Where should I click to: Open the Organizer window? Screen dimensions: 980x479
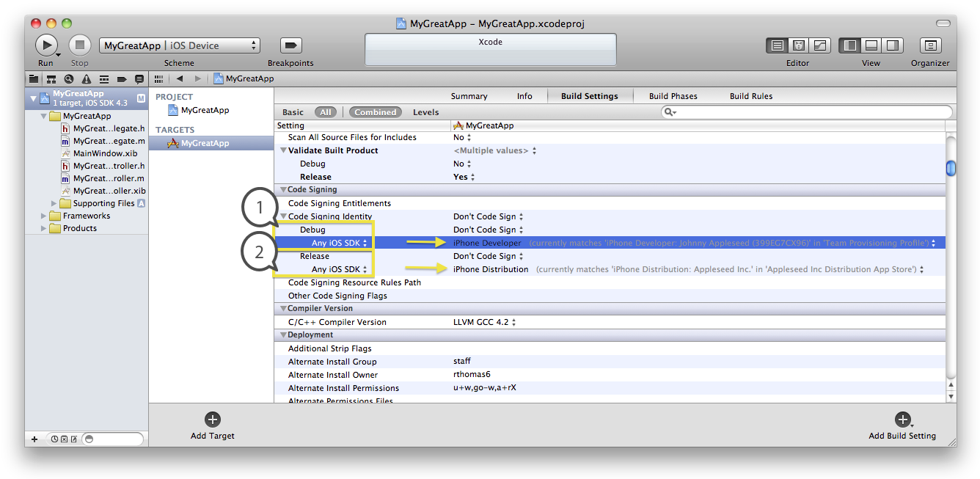(930, 45)
